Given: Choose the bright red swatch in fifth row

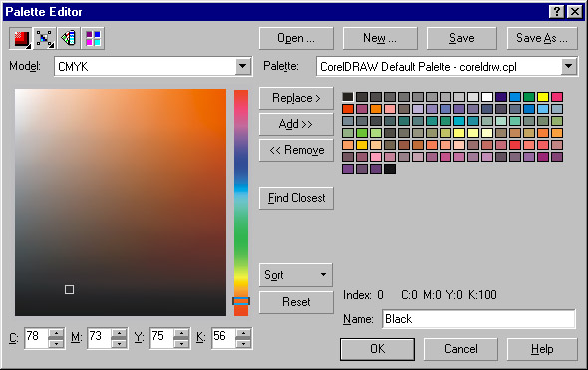Looking at the screenshot, I should click(x=515, y=145).
